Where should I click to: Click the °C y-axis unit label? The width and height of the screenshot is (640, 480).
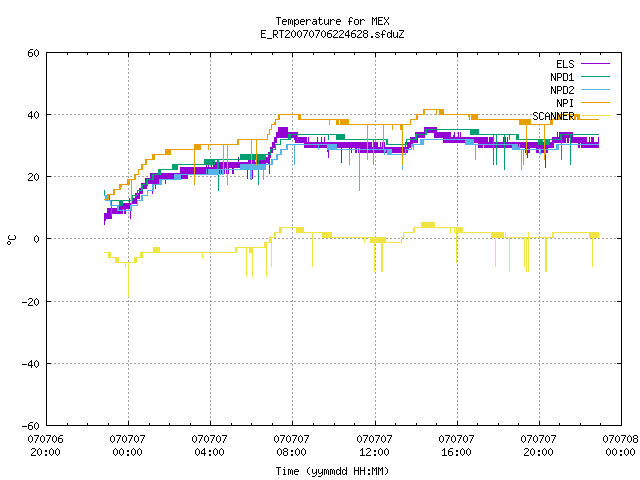tap(12, 240)
